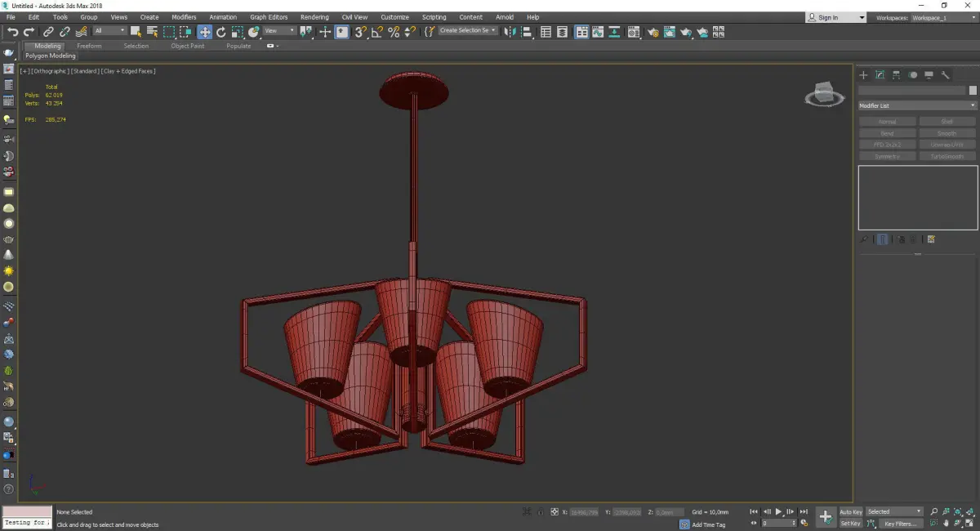The image size is (980, 531).
Task: Activate the Select and Scale tool
Action: [237, 32]
